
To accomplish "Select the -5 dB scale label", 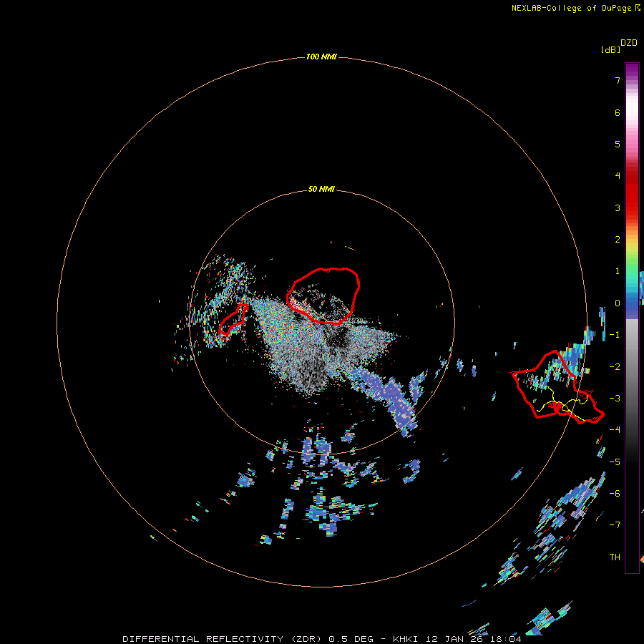I will 615,462.
